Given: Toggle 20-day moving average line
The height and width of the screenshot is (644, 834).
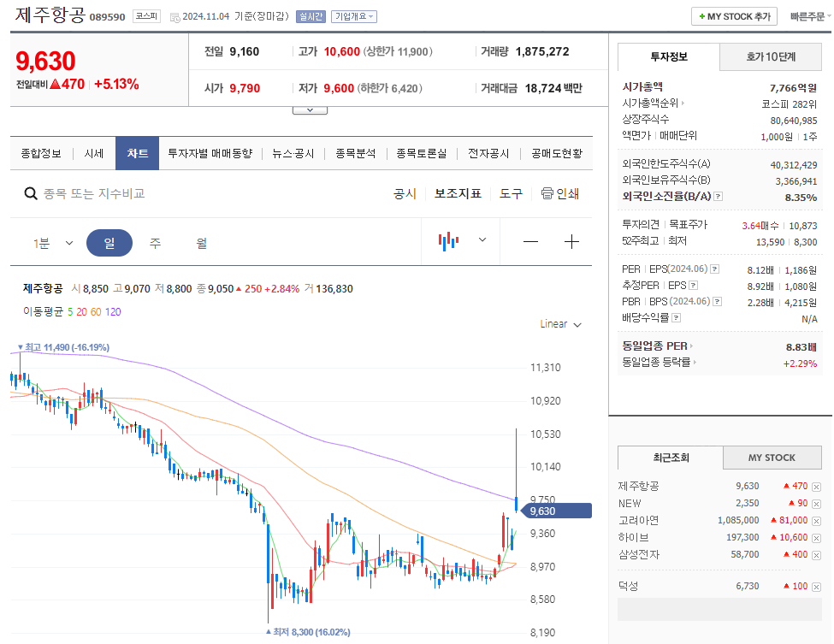Looking at the screenshot, I should [x=81, y=312].
